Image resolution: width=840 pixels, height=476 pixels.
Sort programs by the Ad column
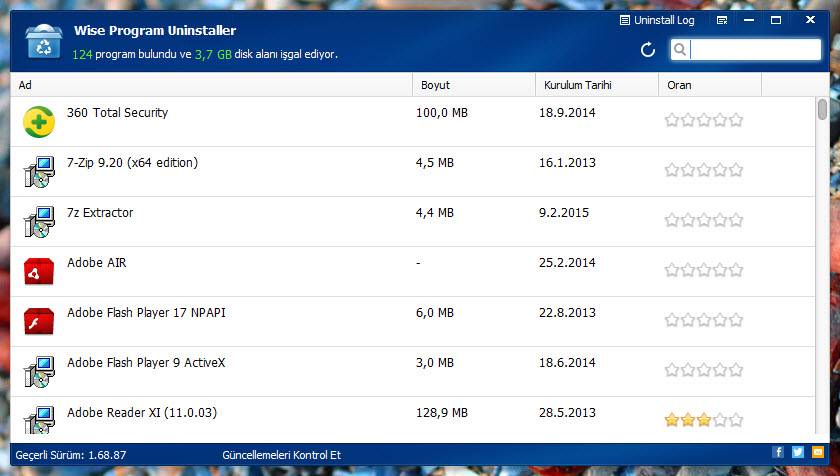[210, 85]
